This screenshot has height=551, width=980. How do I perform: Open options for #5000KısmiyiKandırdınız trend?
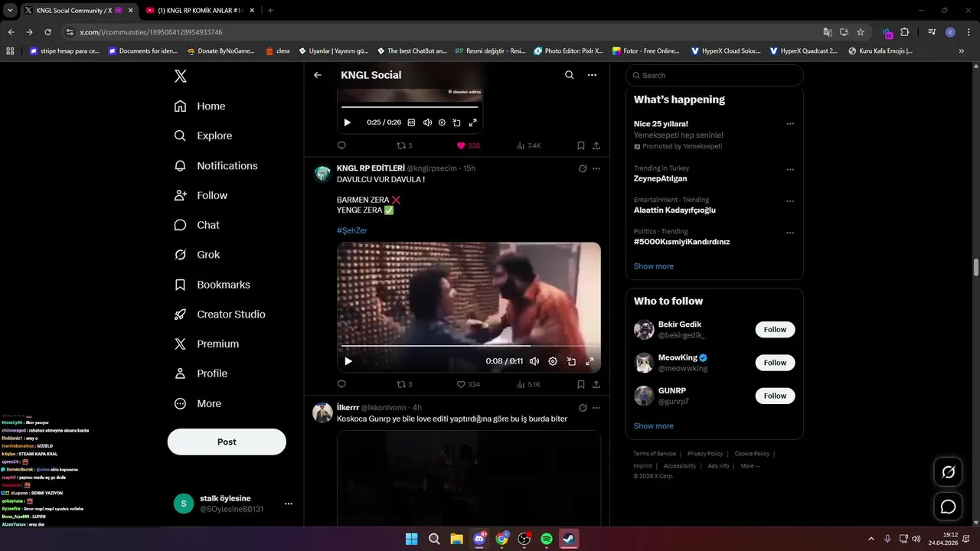[x=790, y=233]
